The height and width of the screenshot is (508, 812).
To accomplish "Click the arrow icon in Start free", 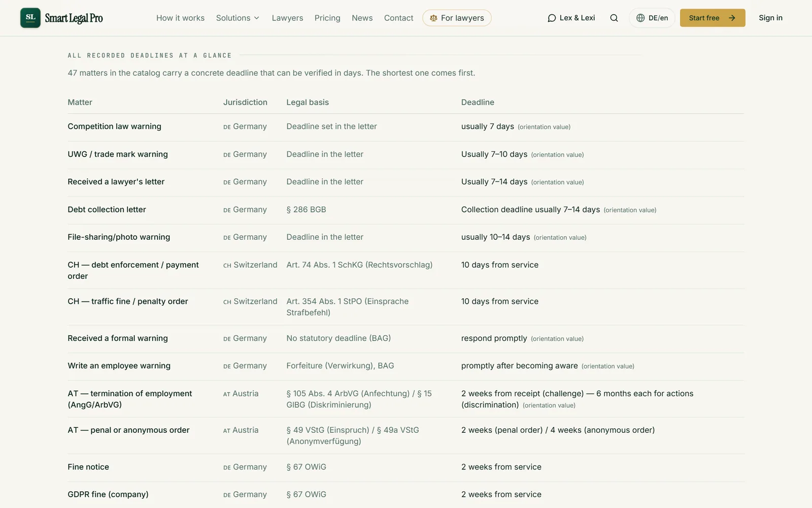I will point(732,18).
